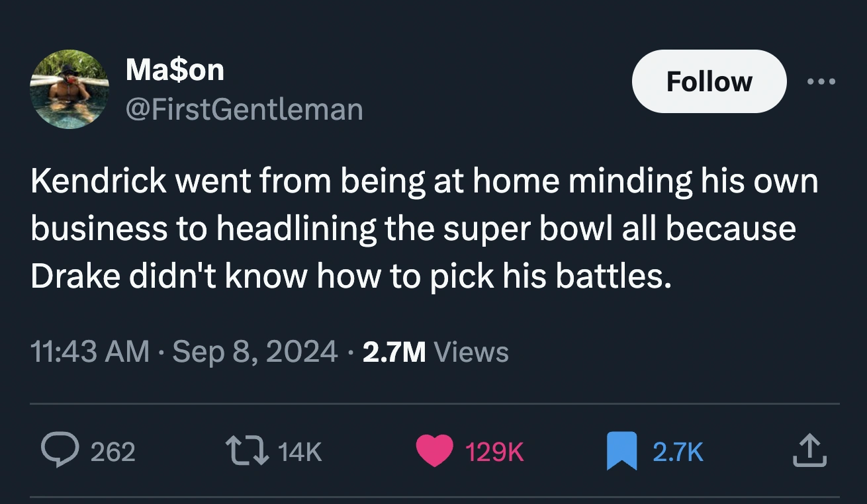The height and width of the screenshot is (504, 867).
Task: Open Ma$on's profile picture
Action: tap(69, 89)
